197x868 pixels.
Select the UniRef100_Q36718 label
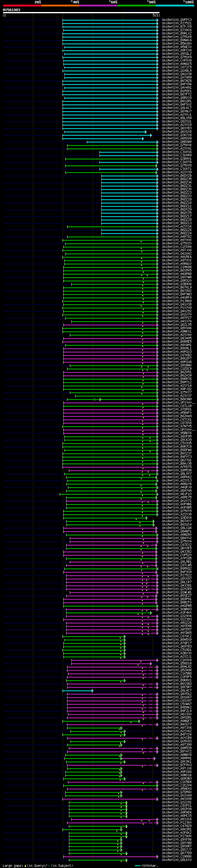click(x=177, y=135)
